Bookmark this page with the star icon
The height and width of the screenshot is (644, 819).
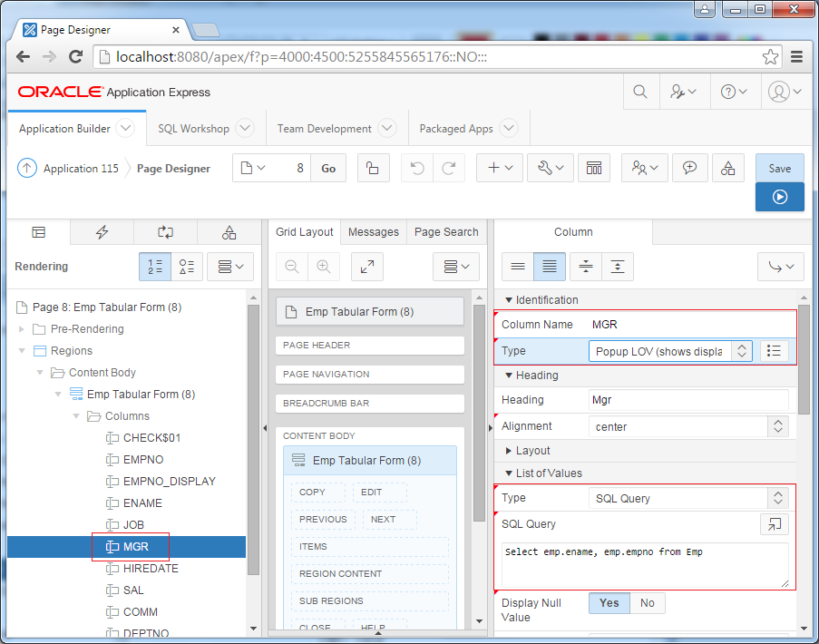(770, 57)
